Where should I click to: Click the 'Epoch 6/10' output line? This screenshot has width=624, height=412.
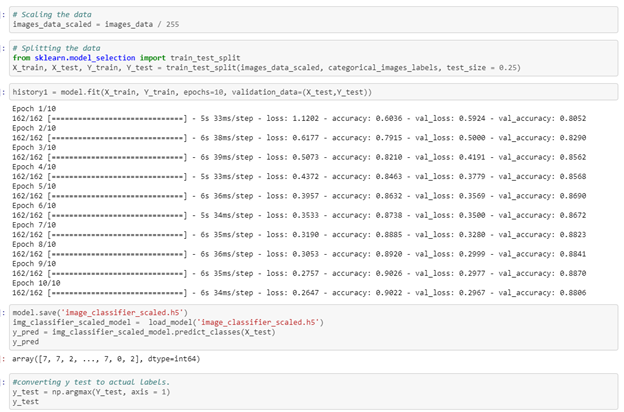click(x=34, y=205)
